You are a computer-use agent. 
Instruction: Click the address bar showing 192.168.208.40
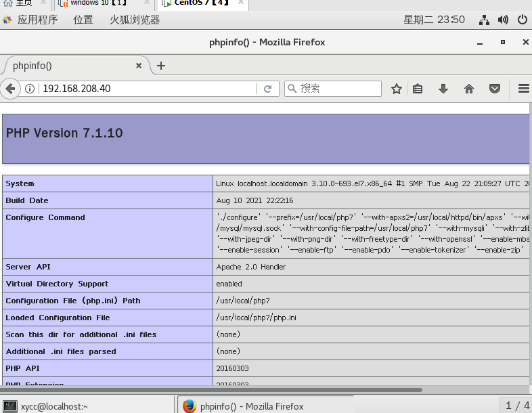(148, 89)
